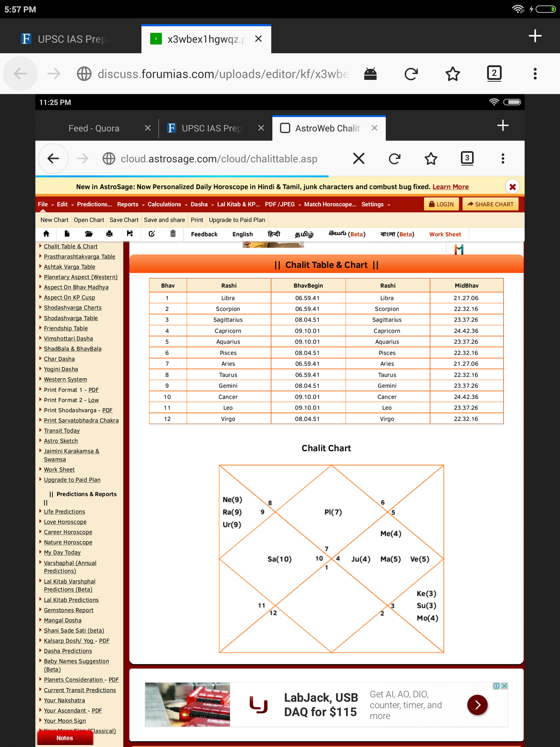Open Vimshottari Dasha in sidebar

[69, 338]
